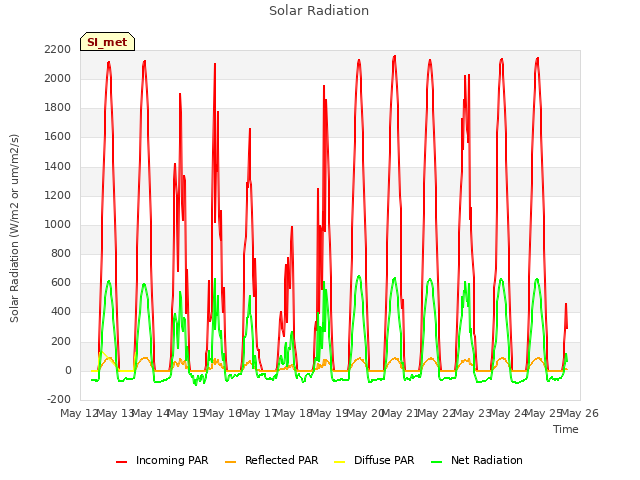640x480 pixels.
Task: Click the SI_met annotation label
Action: pos(107,42)
